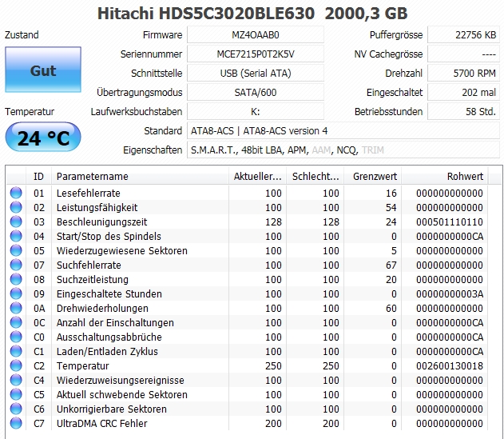The width and height of the screenshot is (504, 439).
Task: Select the Lesefehlerrate parameter name
Action: (89, 193)
